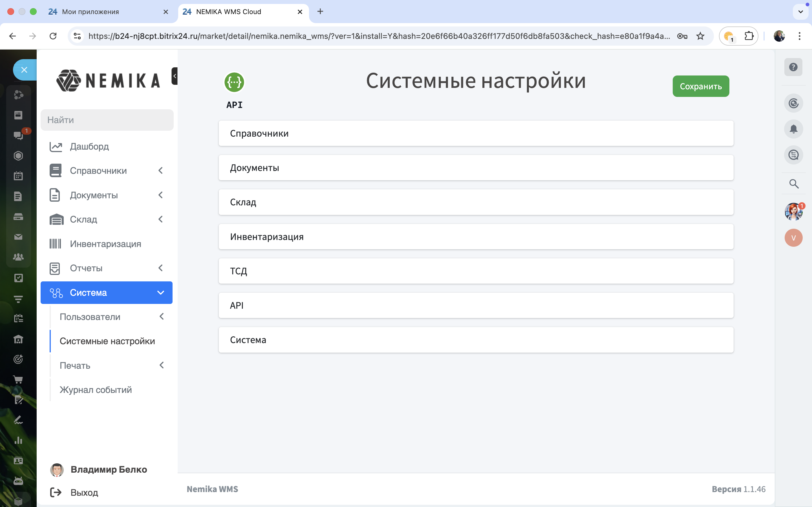Expand the Отчеты menu chevron
Screen dimensions: 812x507
tap(160, 268)
